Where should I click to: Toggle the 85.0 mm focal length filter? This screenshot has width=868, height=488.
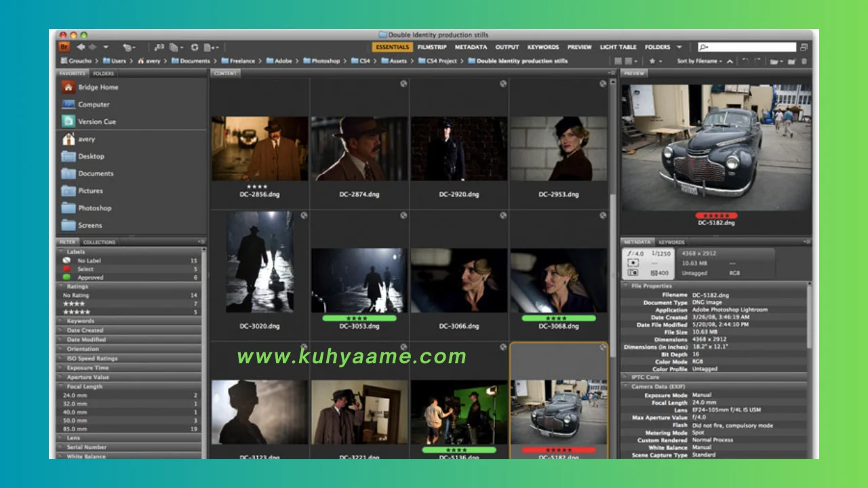click(x=130, y=429)
